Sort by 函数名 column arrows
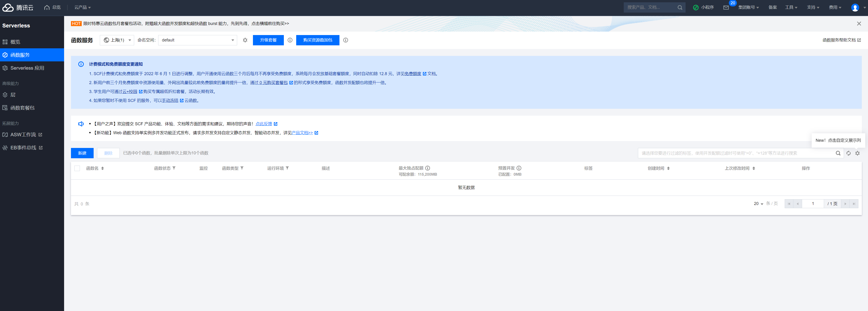 103,168
